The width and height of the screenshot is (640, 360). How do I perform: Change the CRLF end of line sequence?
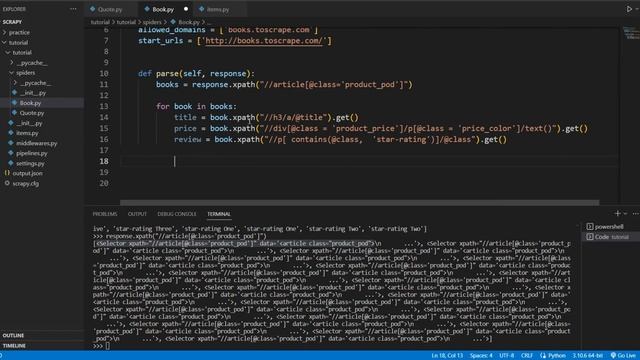click(527, 356)
